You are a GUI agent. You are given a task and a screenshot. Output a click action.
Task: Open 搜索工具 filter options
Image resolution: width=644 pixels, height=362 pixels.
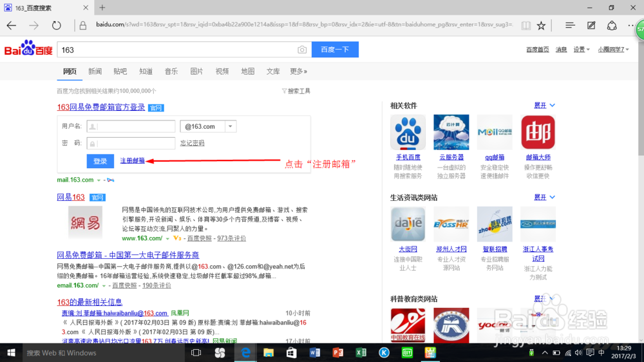(x=296, y=91)
